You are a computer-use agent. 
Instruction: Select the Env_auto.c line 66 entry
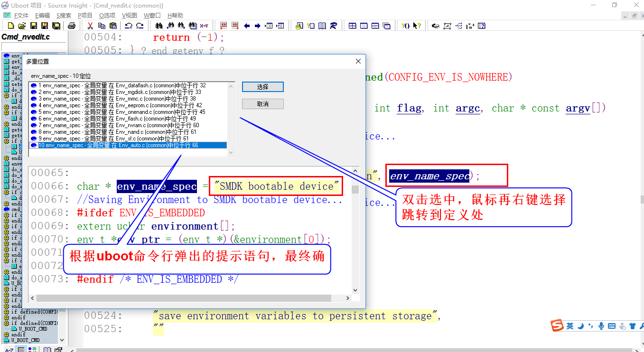(128, 145)
